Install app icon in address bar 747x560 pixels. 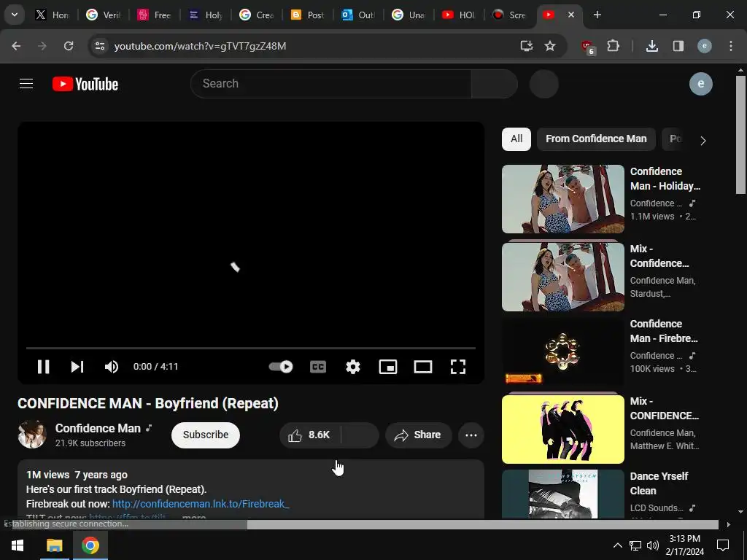tap(527, 46)
